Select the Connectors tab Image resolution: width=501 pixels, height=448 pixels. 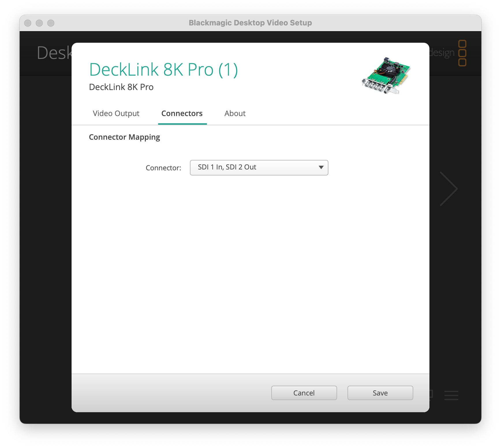182,113
